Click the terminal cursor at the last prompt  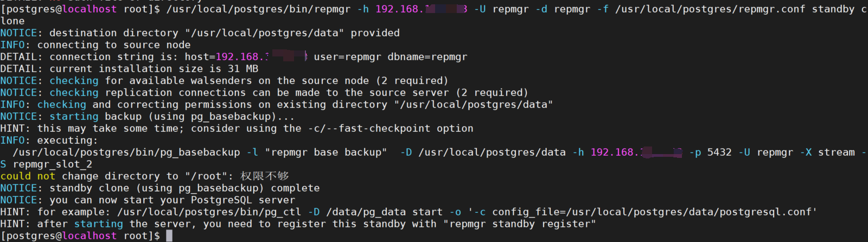(169, 235)
